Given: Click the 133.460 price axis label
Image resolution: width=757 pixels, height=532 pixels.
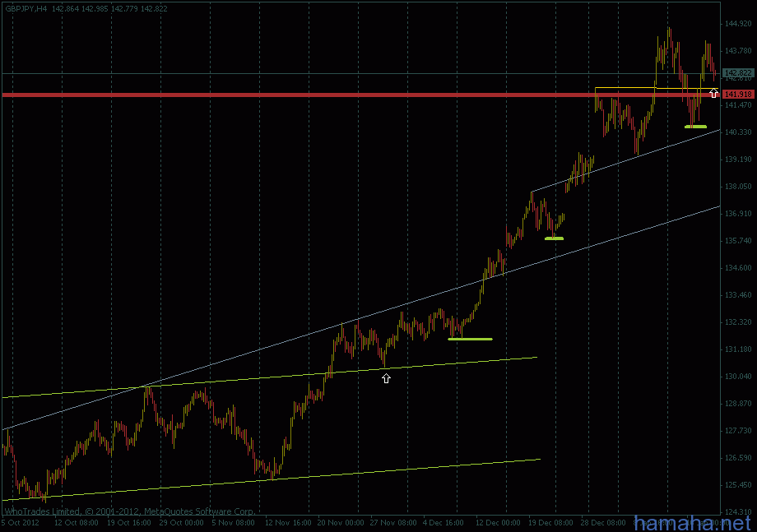Looking at the screenshot, I should (x=738, y=294).
